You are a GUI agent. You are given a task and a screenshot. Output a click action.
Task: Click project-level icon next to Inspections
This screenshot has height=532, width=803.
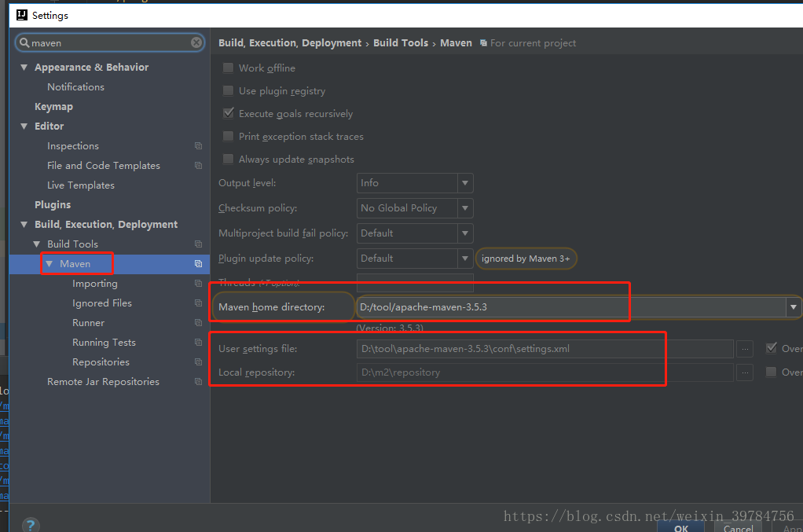198,146
